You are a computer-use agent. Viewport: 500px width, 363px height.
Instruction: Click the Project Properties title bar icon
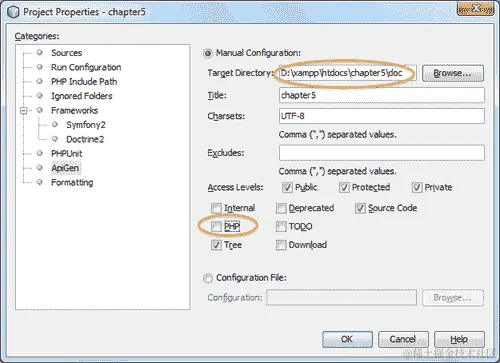pyautogui.click(x=13, y=12)
